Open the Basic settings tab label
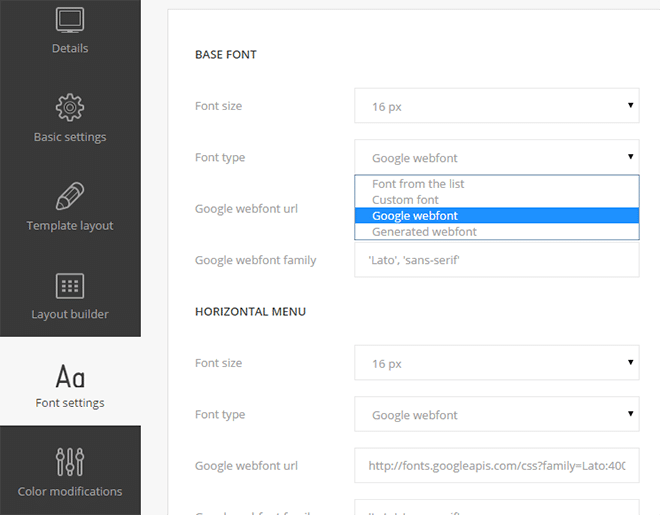Image resolution: width=660 pixels, height=515 pixels. coord(70,137)
